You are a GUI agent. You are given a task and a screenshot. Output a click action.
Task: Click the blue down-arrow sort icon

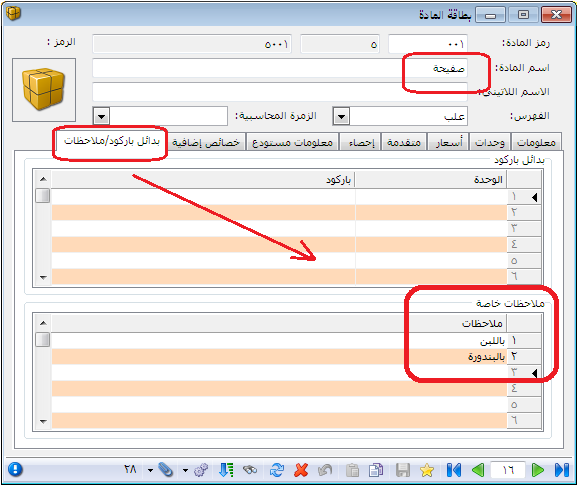click(226, 470)
